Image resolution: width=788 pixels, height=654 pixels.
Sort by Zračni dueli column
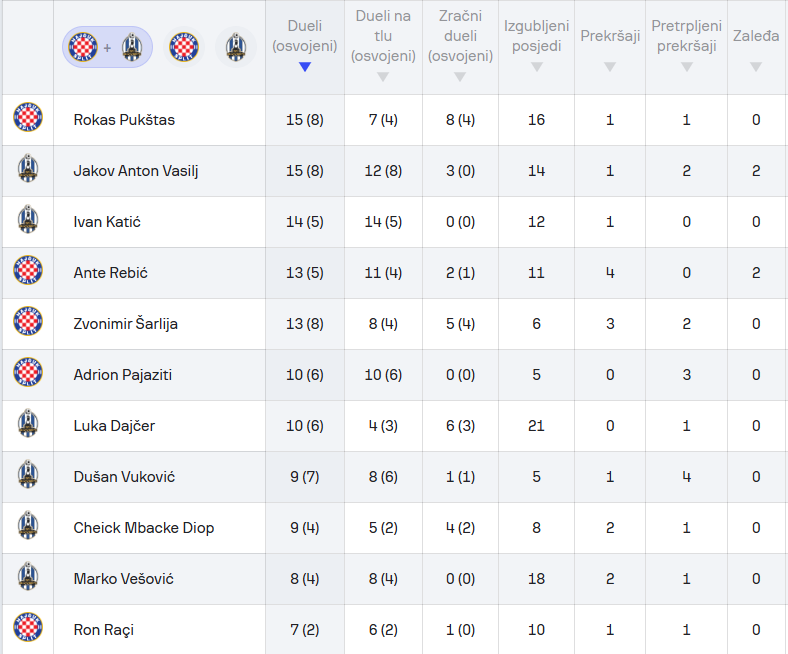click(460, 48)
